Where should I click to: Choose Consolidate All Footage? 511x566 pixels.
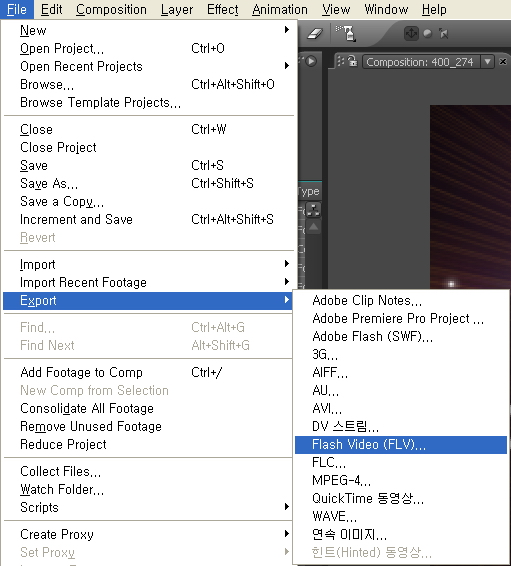coord(148,408)
